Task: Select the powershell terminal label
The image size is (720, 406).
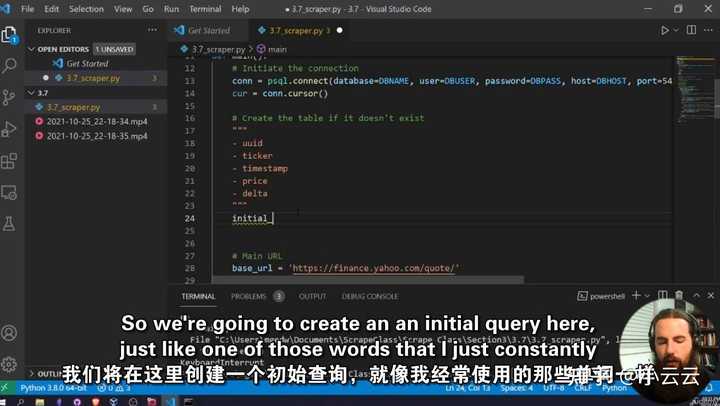Action: coord(601,296)
